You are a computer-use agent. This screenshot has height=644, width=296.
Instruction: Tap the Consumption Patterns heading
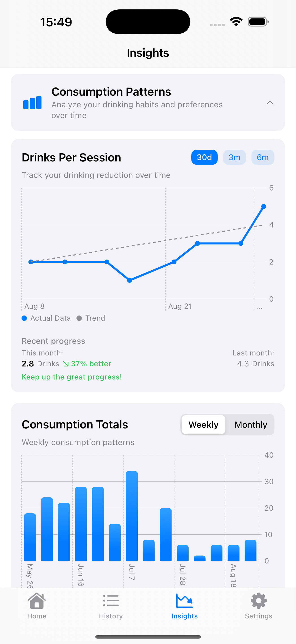coord(111,92)
